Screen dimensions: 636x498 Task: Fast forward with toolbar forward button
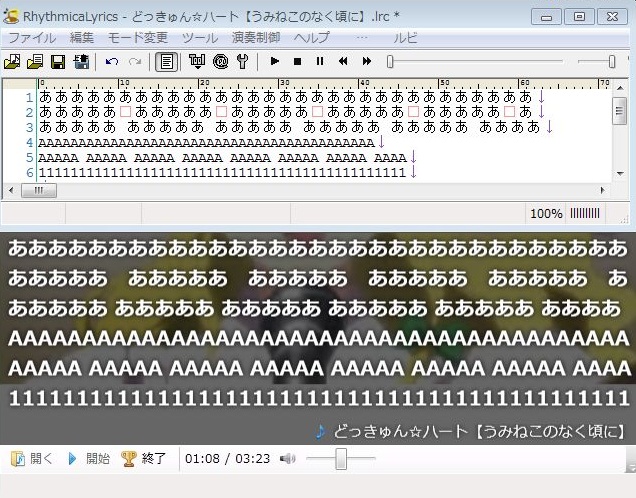point(367,61)
